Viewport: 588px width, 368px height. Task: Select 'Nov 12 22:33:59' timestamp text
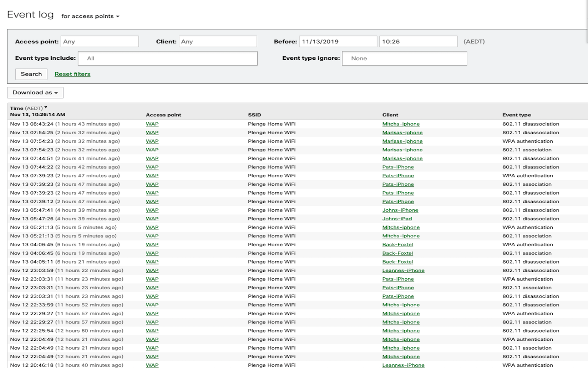[32, 305]
